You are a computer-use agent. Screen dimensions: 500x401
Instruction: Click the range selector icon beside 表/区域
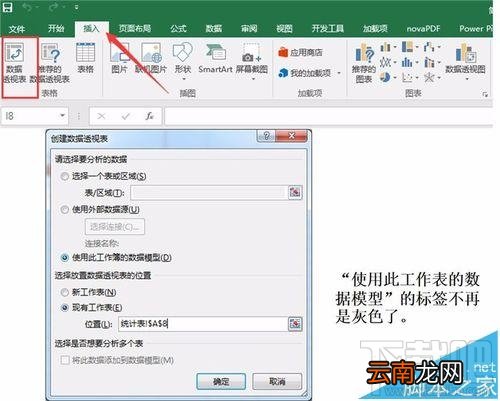(x=295, y=192)
